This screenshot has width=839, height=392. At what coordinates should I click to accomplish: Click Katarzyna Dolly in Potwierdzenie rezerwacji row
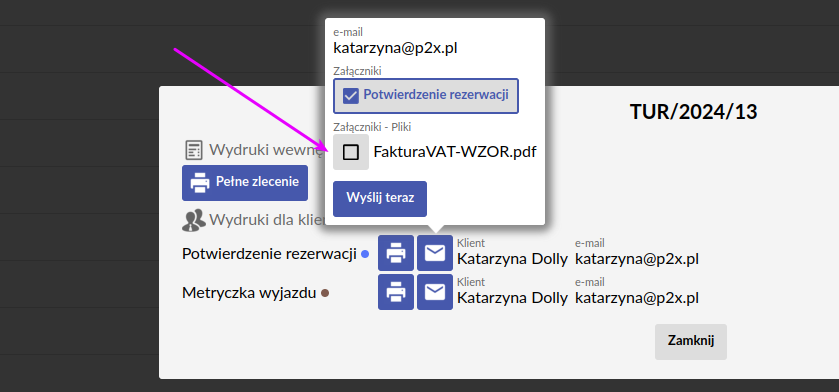coord(512,259)
